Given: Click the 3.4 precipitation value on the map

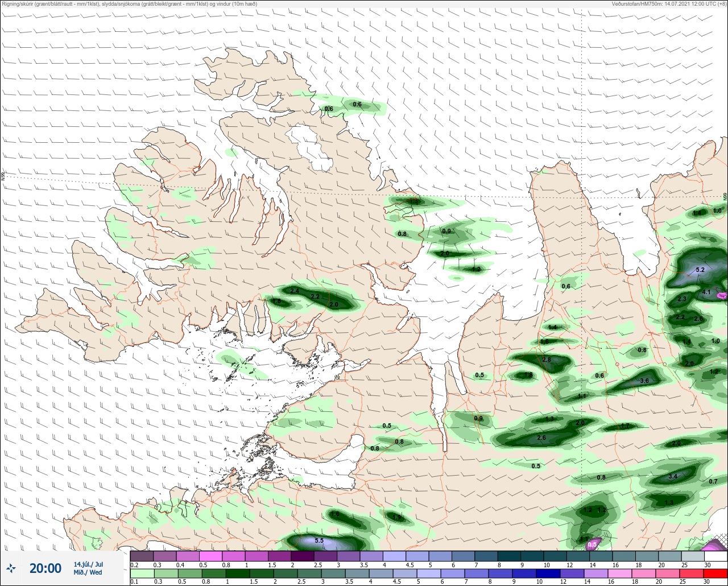Looking at the screenshot, I should [x=673, y=476].
